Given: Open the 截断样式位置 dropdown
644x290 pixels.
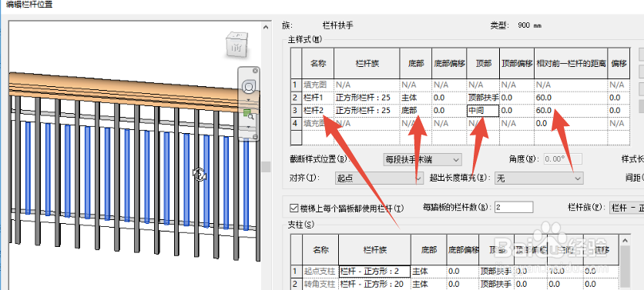Looking at the screenshot, I should (422, 159).
